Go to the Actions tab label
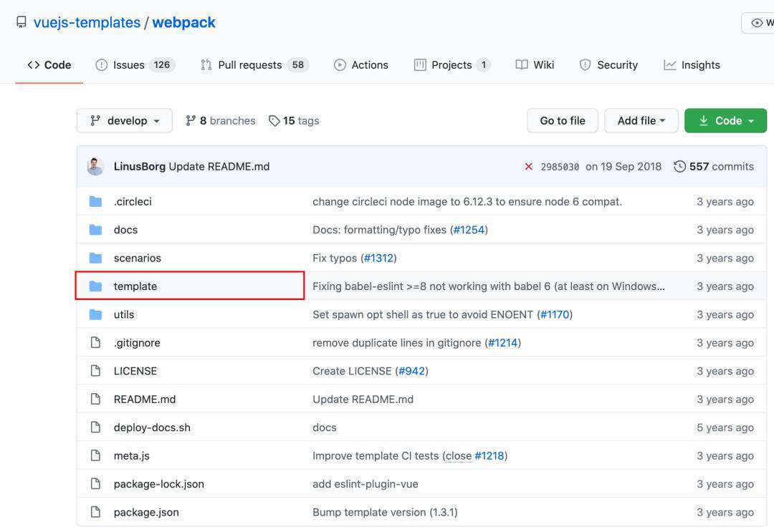 (x=370, y=65)
